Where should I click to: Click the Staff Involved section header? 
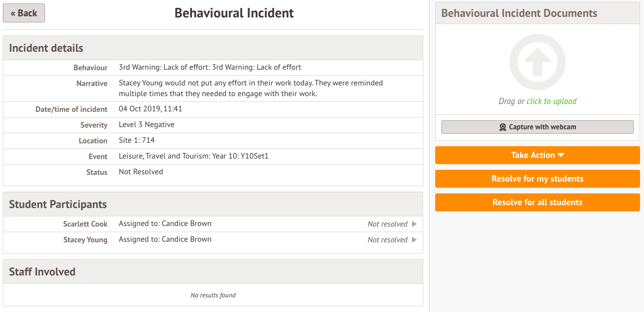[x=42, y=272]
